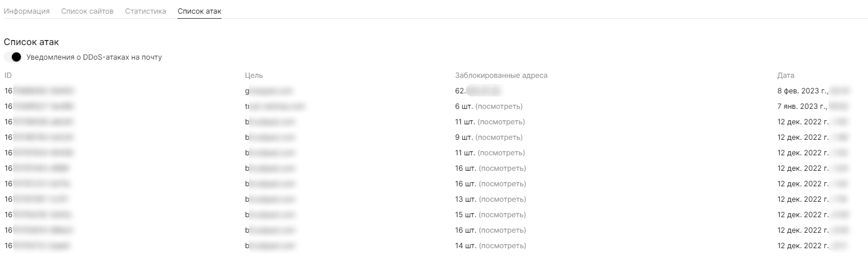View the 14 шт. blocked addresses
This screenshot has height=260, width=868.
tap(502, 246)
